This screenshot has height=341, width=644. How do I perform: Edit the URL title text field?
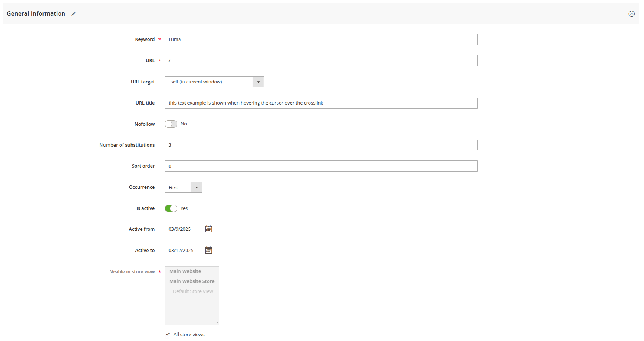321,103
